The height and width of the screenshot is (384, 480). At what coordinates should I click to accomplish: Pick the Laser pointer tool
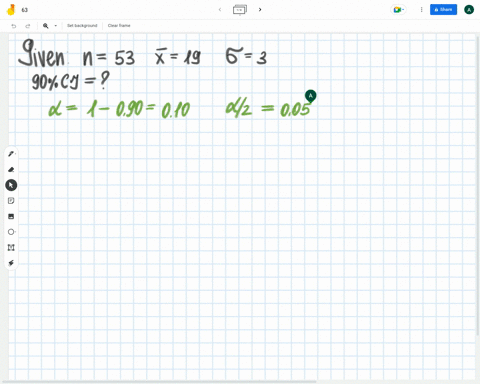click(x=11, y=263)
